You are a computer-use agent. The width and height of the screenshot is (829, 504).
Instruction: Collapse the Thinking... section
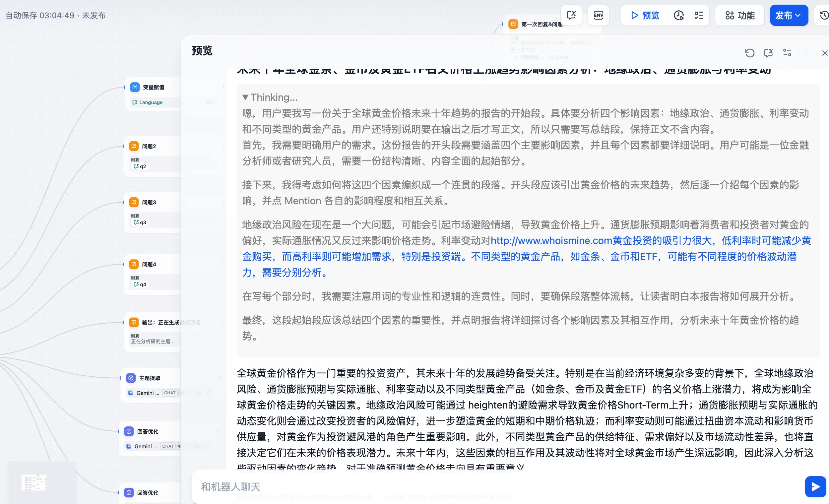tap(270, 97)
